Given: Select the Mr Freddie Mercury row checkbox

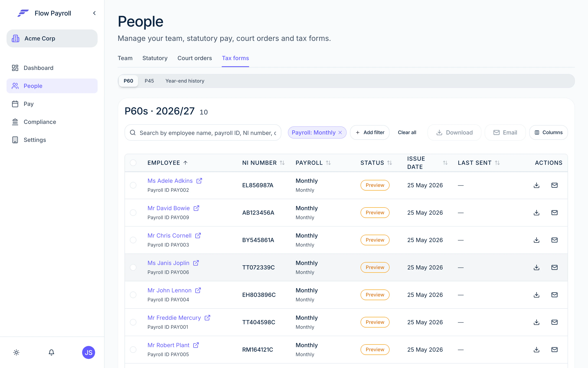Looking at the screenshot, I should 133,322.
